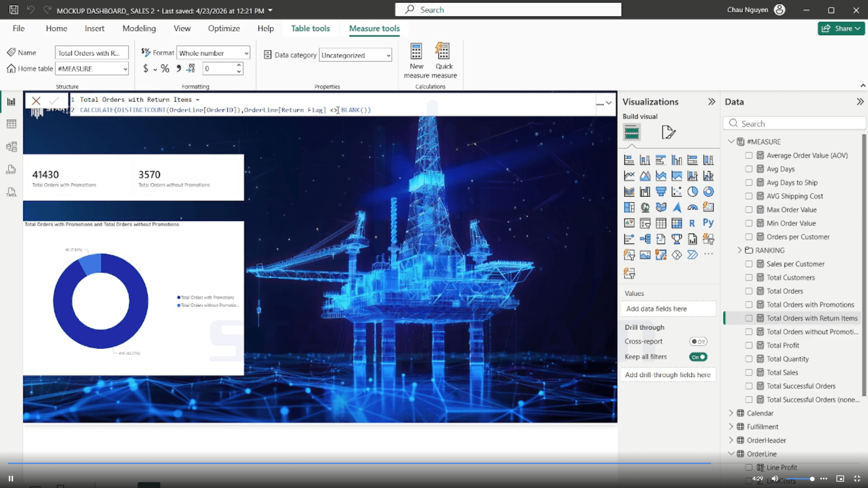
Task: Switch to the Format visual pane
Action: (668, 133)
